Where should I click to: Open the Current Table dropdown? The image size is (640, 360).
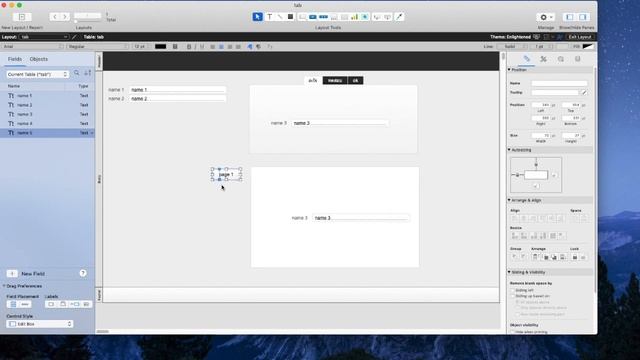pos(37,74)
